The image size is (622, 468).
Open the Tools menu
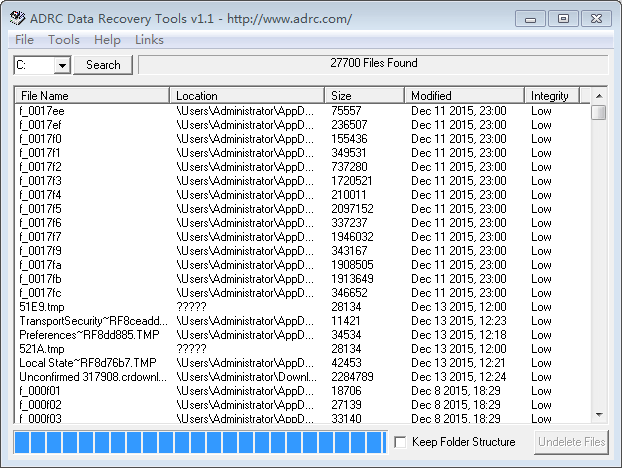pyautogui.click(x=63, y=40)
